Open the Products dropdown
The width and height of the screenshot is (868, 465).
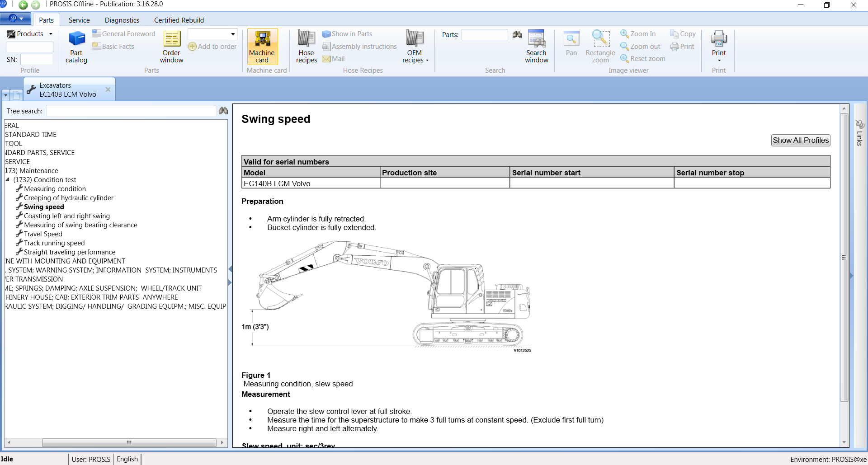30,34
